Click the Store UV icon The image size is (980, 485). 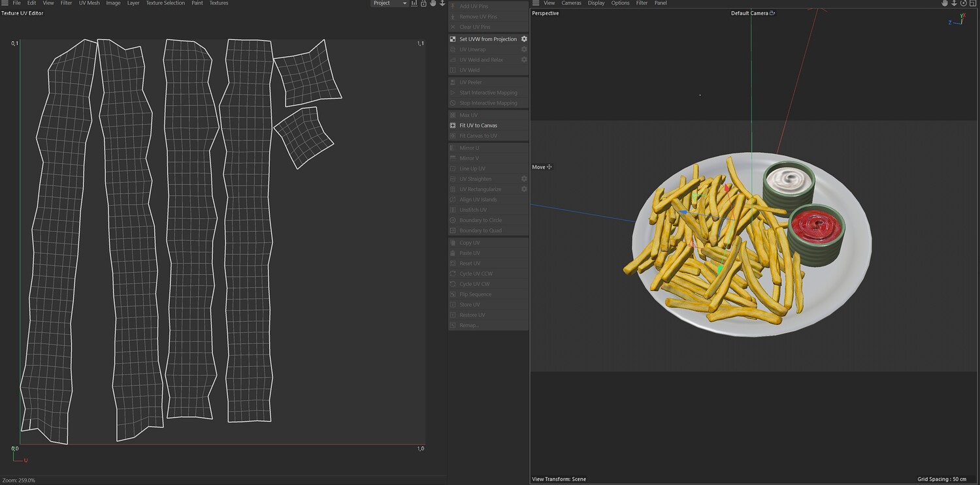click(x=453, y=305)
